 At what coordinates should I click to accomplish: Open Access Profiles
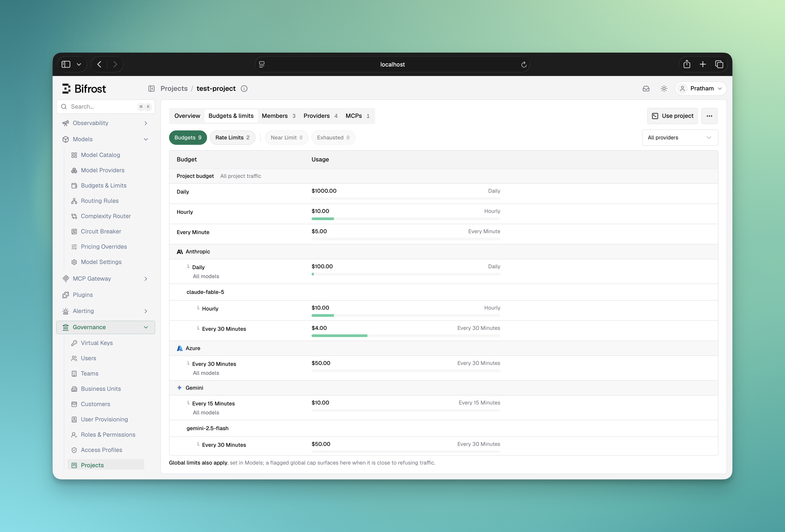click(x=101, y=450)
